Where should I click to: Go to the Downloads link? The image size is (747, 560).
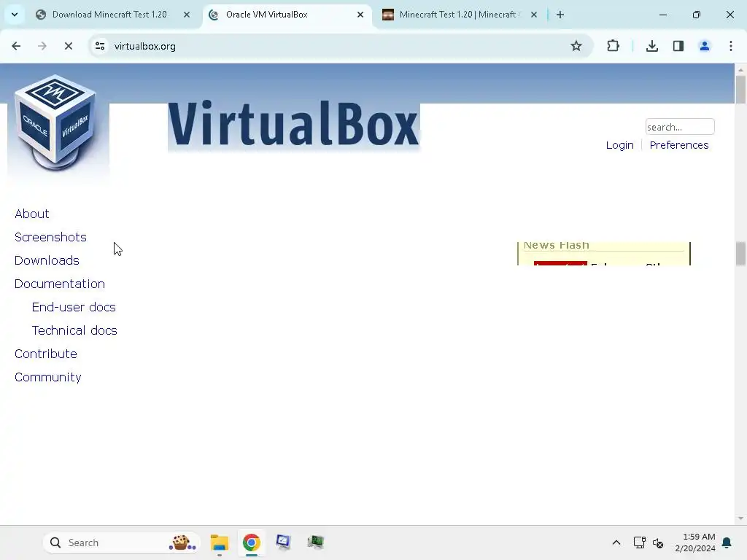coord(47,260)
